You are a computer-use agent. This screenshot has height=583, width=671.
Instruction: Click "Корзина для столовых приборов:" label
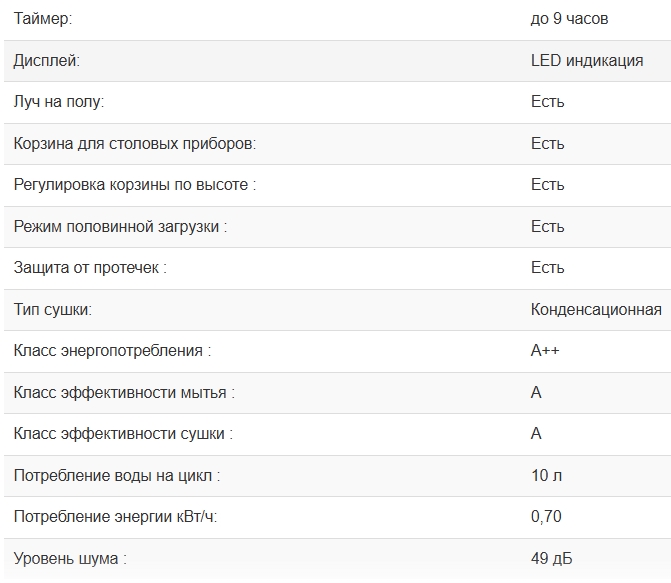(x=135, y=144)
